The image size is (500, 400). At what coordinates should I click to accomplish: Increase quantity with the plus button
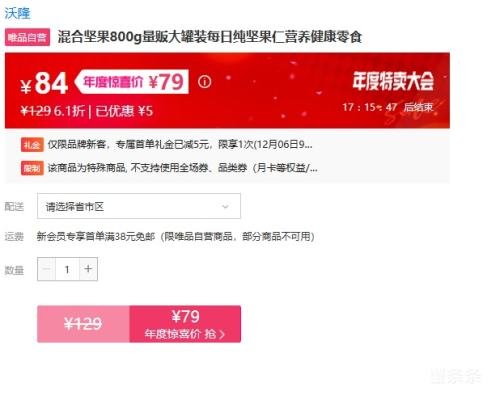[x=88, y=269]
